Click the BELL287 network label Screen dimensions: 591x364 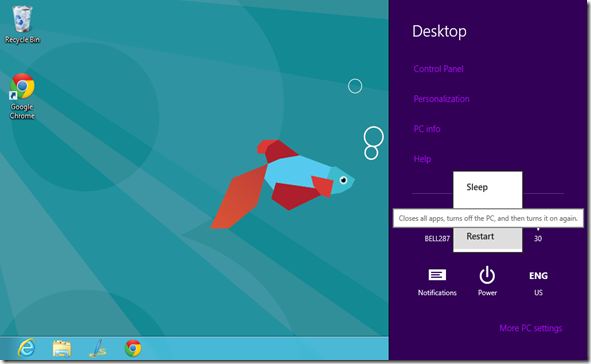pyautogui.click(x=437, y=239)
